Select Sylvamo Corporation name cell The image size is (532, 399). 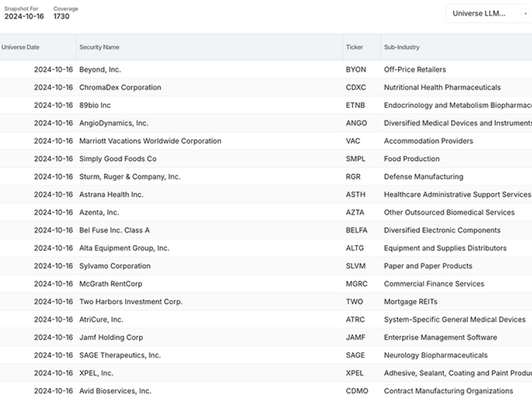(x=115, y=266)
